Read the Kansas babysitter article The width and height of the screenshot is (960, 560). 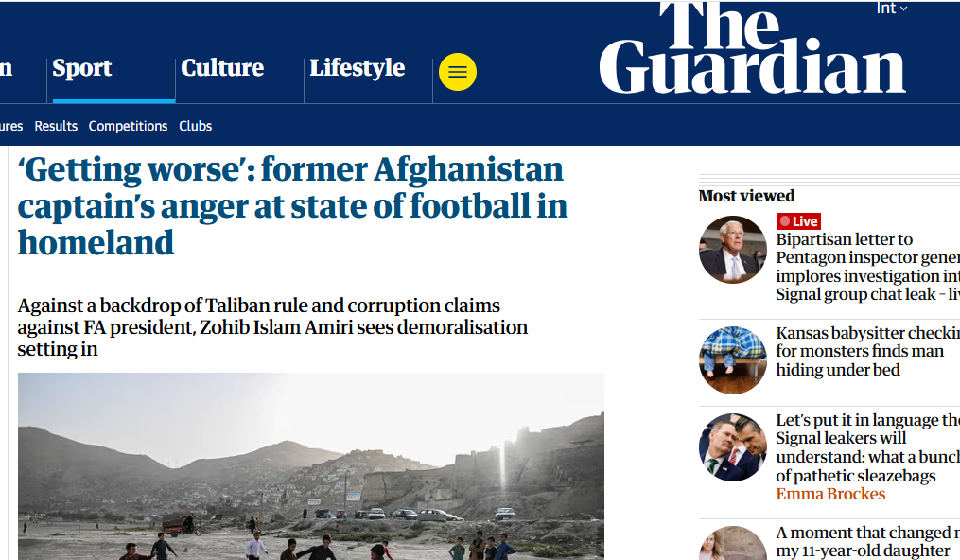click(x=865, y=351)
